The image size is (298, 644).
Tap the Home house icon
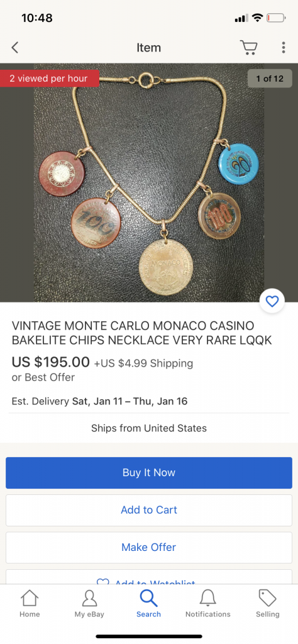[x=30, y=599]
